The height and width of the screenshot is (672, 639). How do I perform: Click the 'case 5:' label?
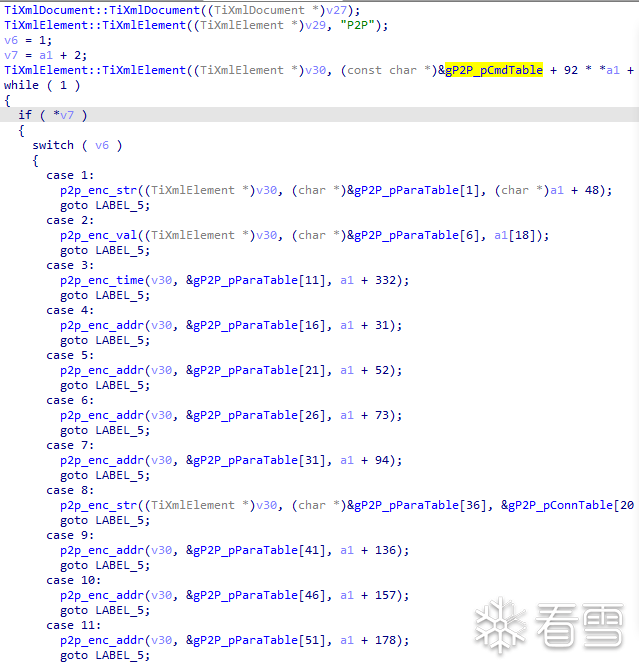pyautogui.click(x=70, y=355)
